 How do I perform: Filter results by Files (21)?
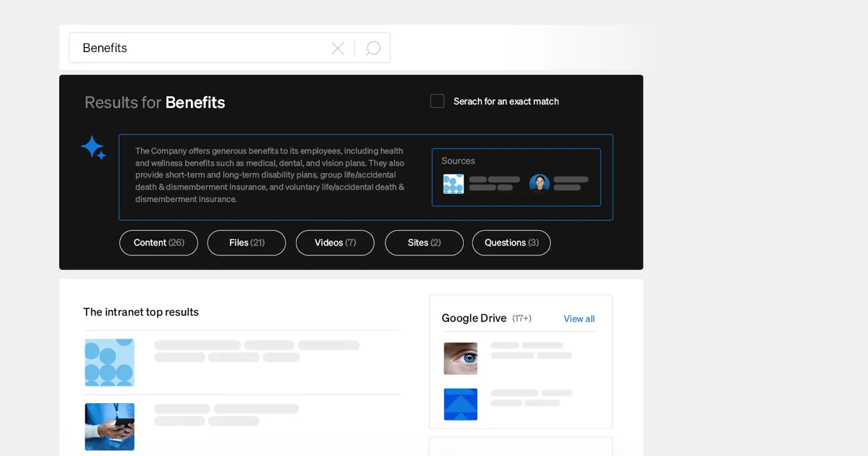coord(247,242)
